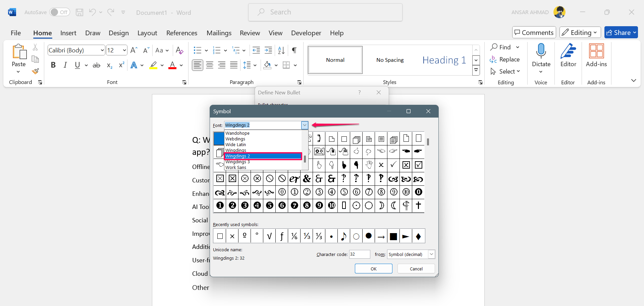Image resolution: width=644 pixels, height=306 pixels.
Task: Center align the paragraph
Action: coord(210,65)
